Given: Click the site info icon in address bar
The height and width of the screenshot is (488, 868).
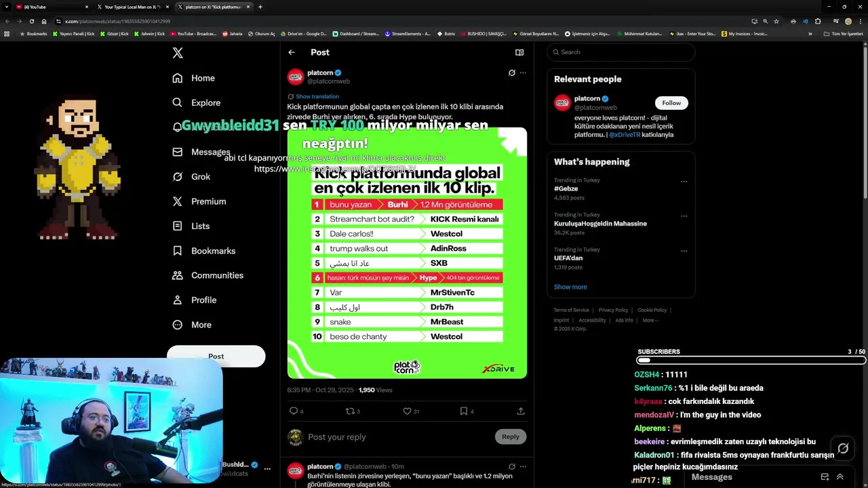Looking at the screenshot, I should (59, 21).
